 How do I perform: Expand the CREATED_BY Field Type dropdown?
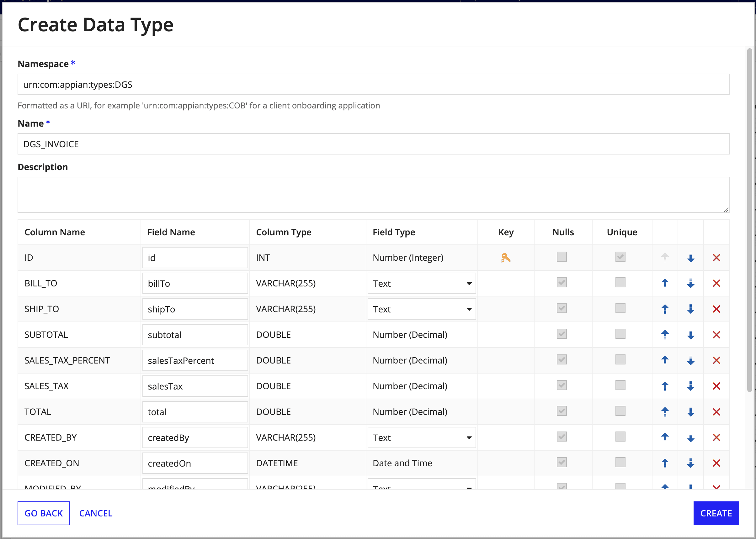(x=421, y=437)
